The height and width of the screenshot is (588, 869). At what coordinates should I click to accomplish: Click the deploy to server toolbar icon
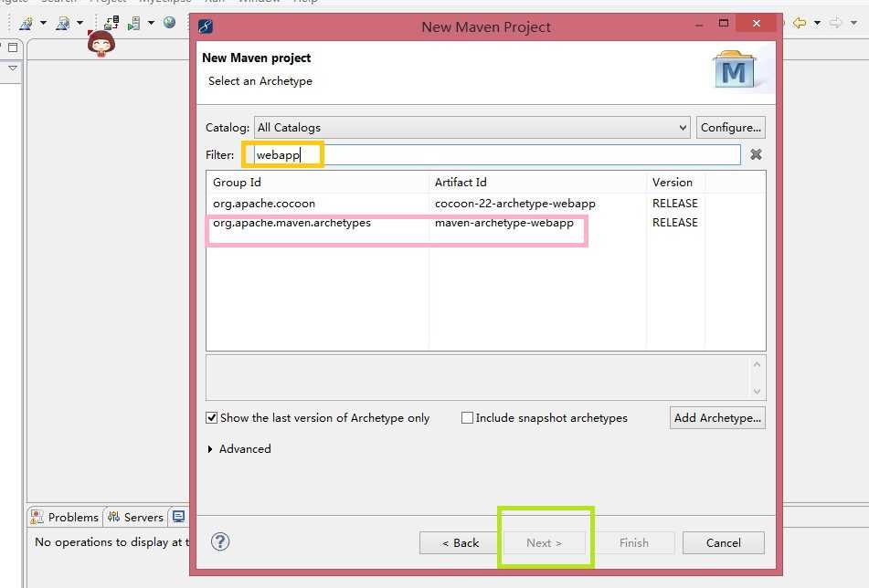[111, 23]
